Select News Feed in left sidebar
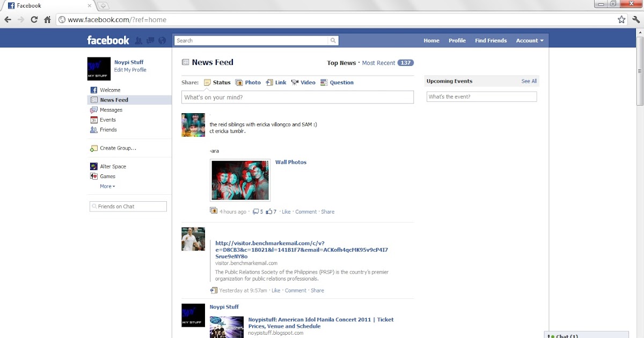The image size is (644, 338). (x=129, y=100)
